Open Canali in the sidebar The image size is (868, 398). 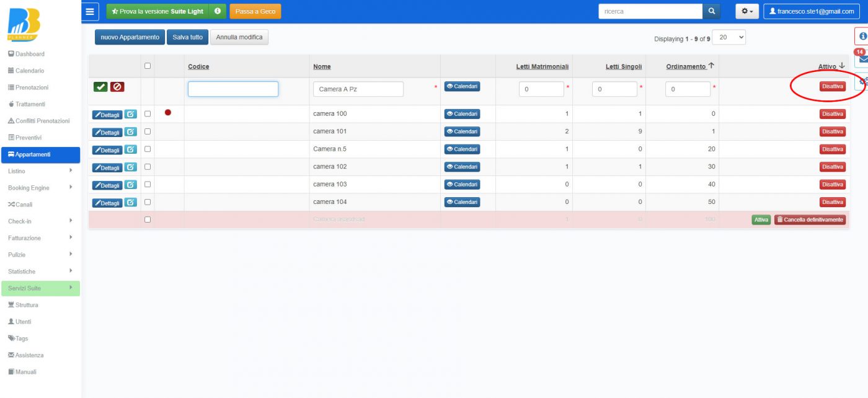pyautogui.click(x=20, y=205)
